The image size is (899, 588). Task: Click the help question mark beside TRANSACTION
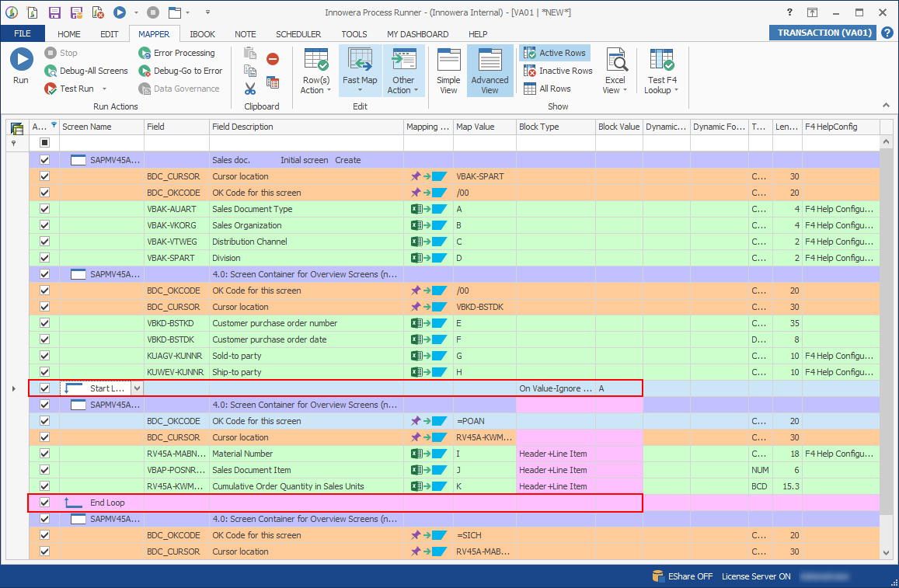pyautogui.click(x=887, y=33)
